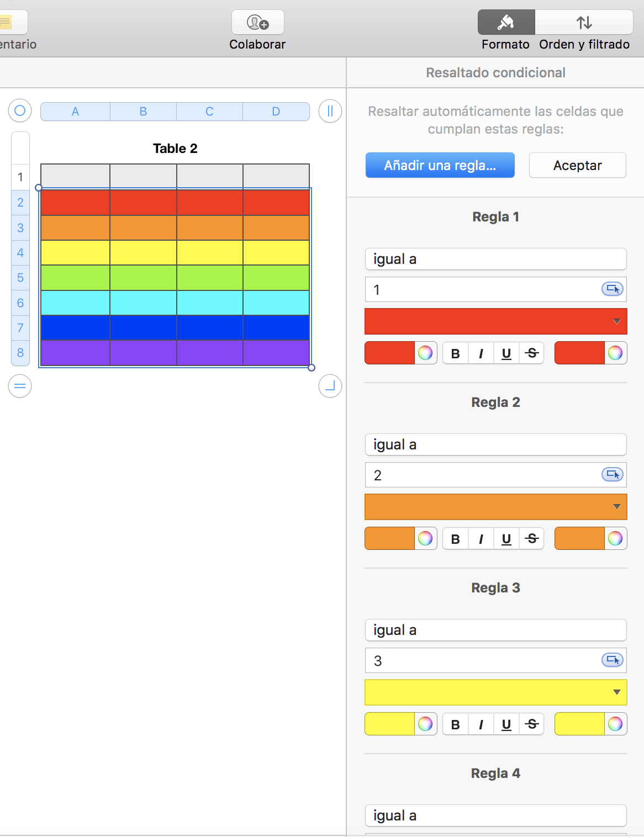This screenshot has height=837, width=644.
Task: Click the Formato paintbrush icon
Action: click(x=506, y=23)
